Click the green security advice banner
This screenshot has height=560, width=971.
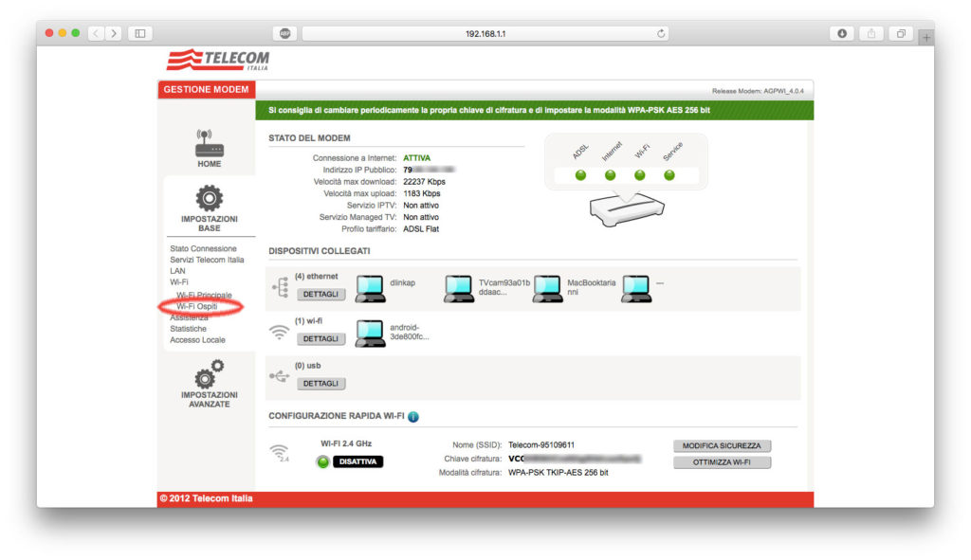[x=535, y=110]
